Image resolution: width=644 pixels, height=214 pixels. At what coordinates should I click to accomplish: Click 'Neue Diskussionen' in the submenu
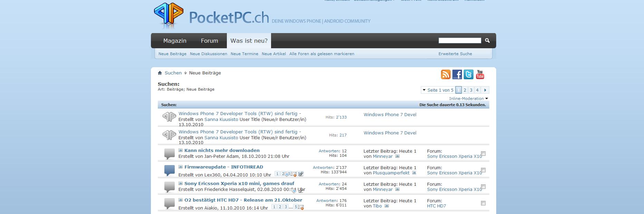209,54
